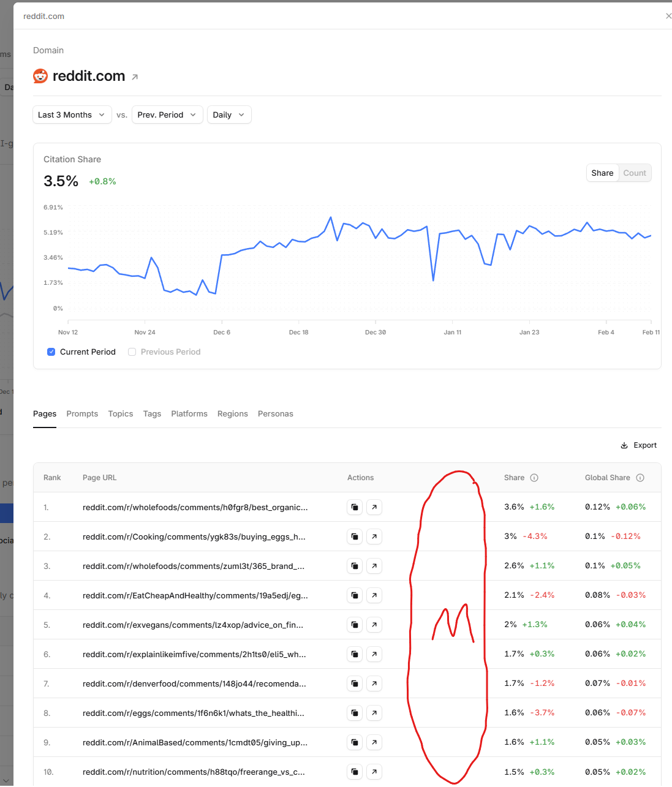This screenshot has width=672, height=787.
Task: Switch to the Platforms tab
Action: pyautogui.click(x=189, y=414)
